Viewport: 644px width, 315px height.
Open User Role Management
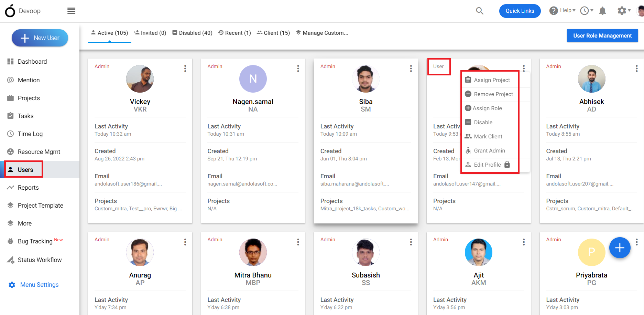[602, 35]
